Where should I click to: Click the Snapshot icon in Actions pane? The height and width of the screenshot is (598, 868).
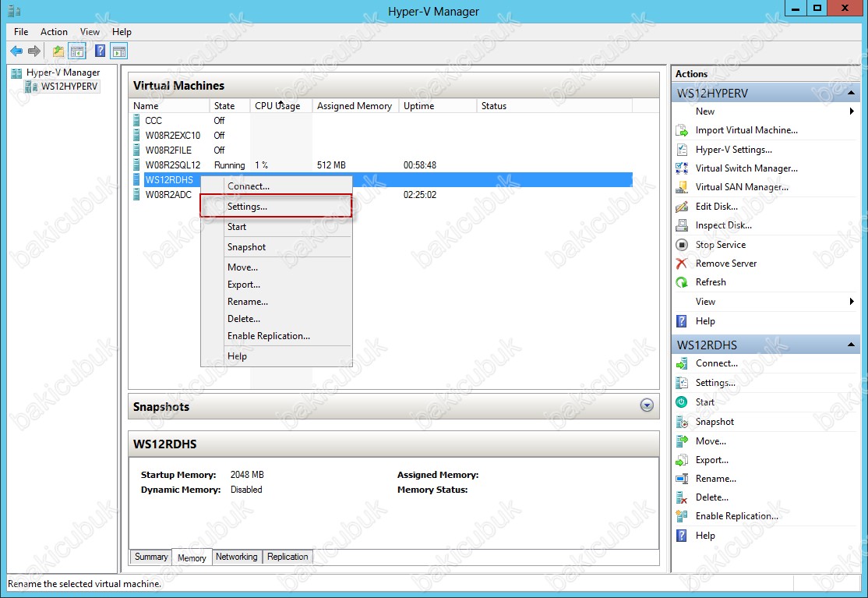682,422
